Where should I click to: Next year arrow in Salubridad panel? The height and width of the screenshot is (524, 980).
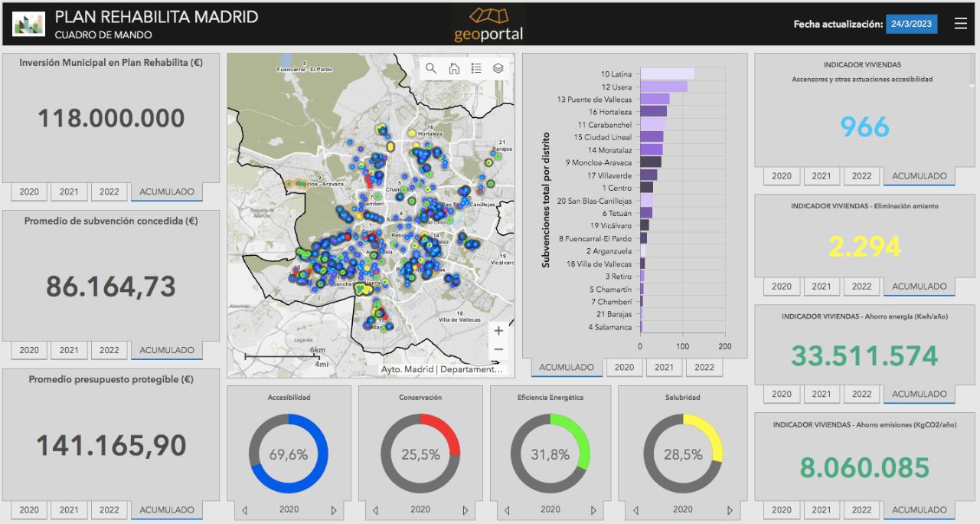[x=731, y=510]
